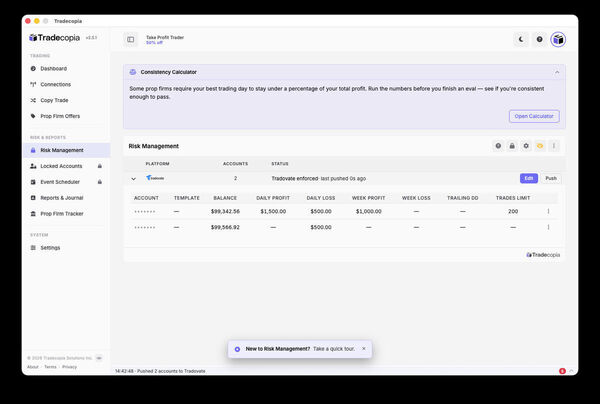Click the Tradovate platform logo
Image resolution: width=600 pixels, height=404 pixels.
point(155,178)
